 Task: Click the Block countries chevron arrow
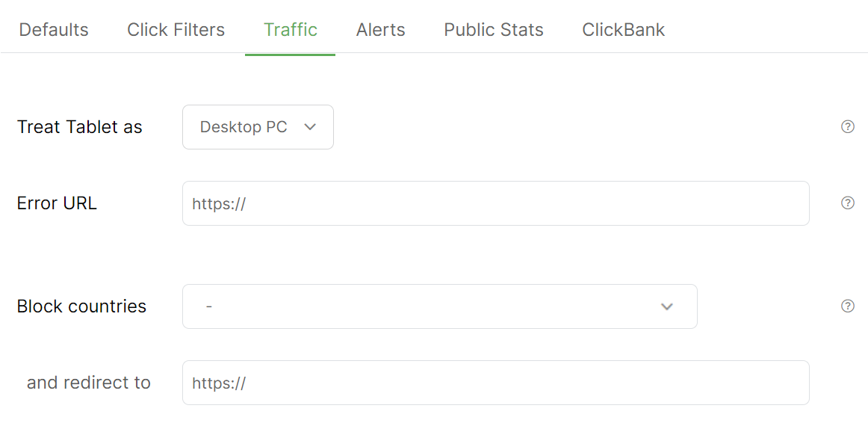click(x=667, y=306)
